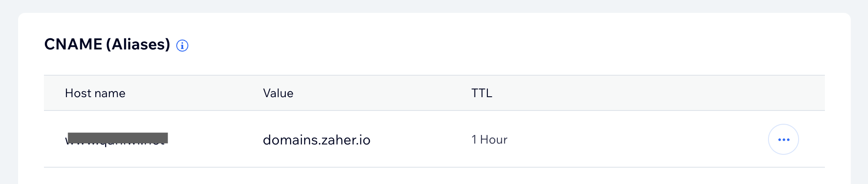The width and height of the screenshot is (868, 184).
Task: Click the word CNAME in the section title
Action: pos(73,44)
